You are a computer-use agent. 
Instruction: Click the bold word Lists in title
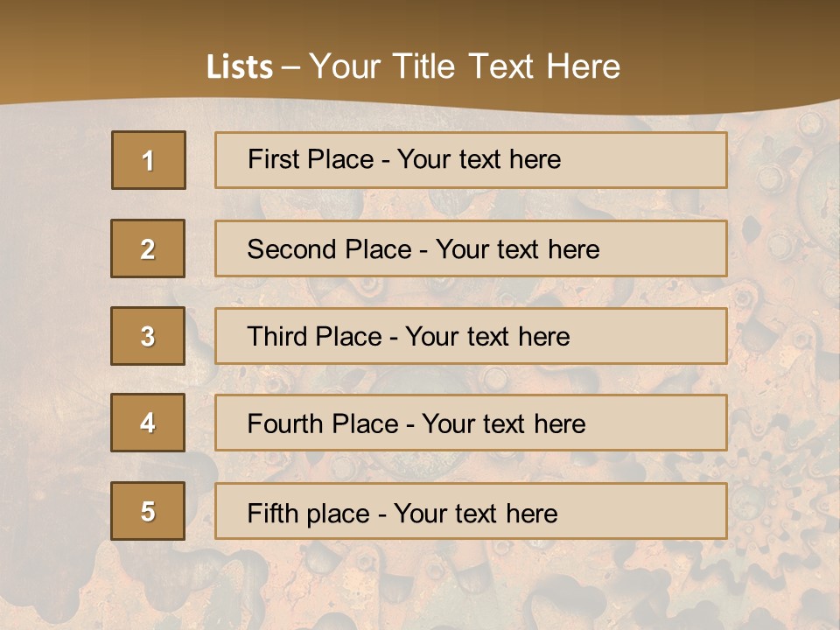coord(240,66)
